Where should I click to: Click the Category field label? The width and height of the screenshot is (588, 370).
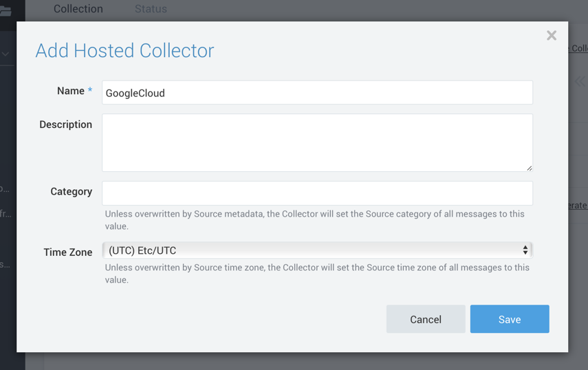71,192
